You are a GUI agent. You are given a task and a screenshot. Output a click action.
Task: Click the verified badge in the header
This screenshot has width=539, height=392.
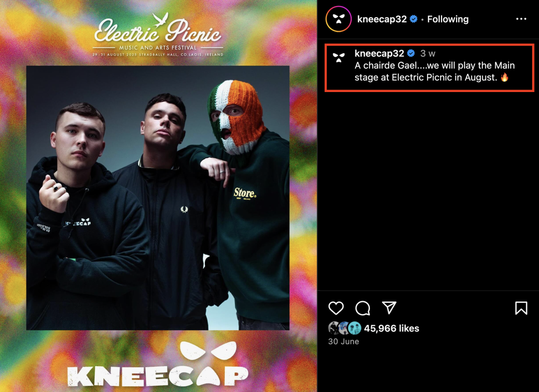point(414,19)
